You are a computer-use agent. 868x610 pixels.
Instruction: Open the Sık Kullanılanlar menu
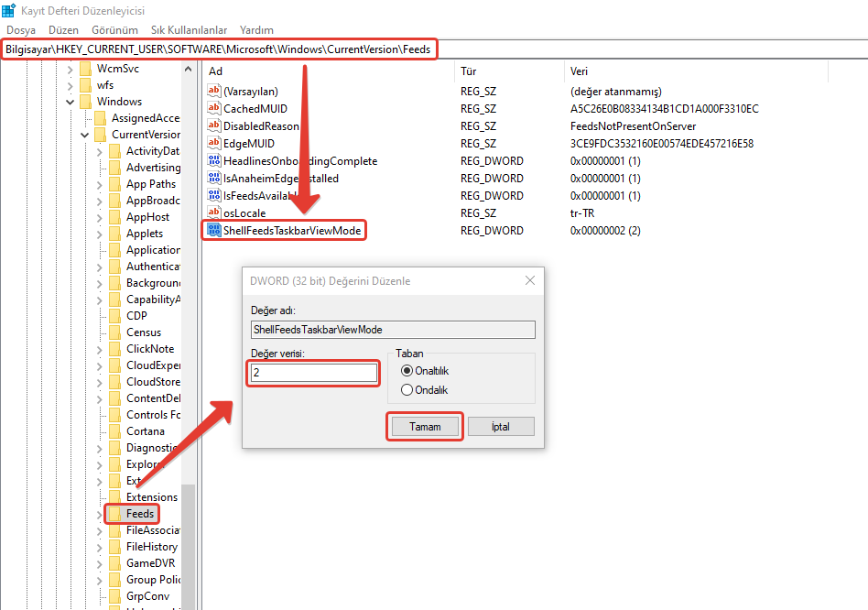pos(189,30)
